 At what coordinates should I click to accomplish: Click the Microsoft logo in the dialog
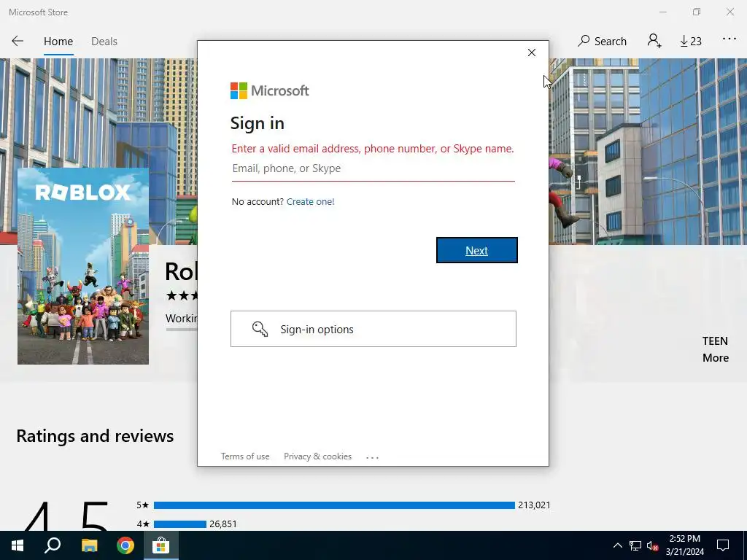[270, 90]
